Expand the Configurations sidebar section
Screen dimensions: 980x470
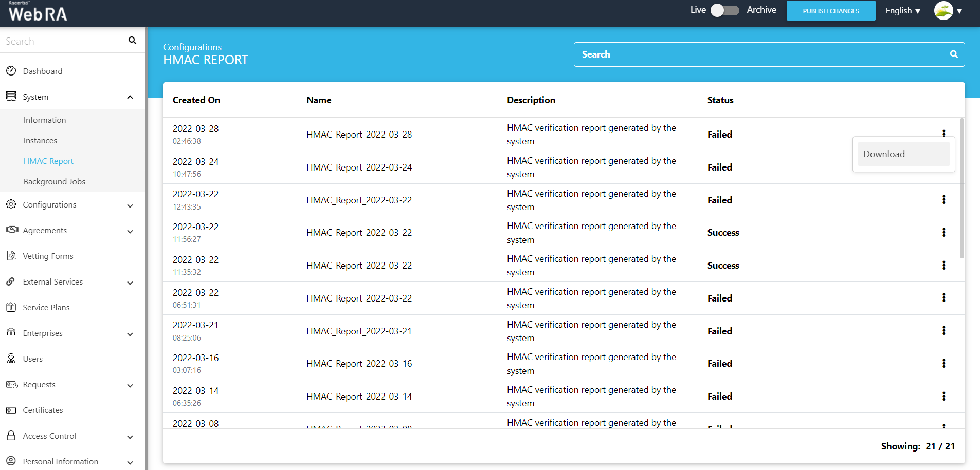click(x=130, y=205)
